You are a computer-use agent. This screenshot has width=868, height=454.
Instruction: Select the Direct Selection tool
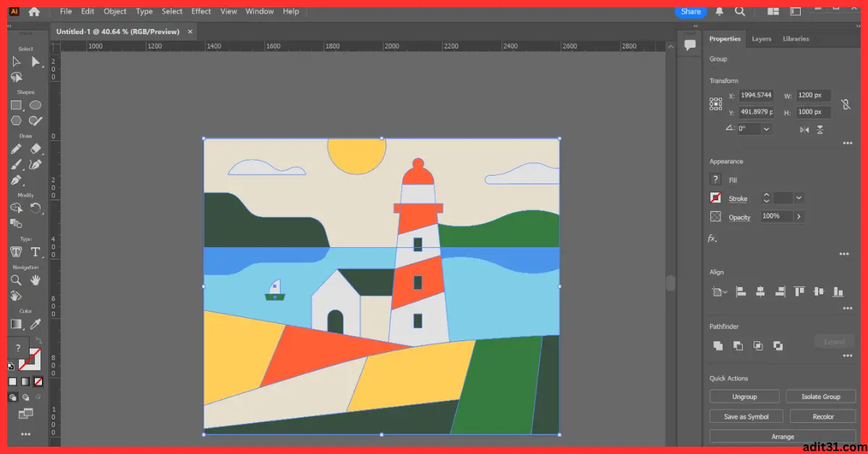[35, 61]
